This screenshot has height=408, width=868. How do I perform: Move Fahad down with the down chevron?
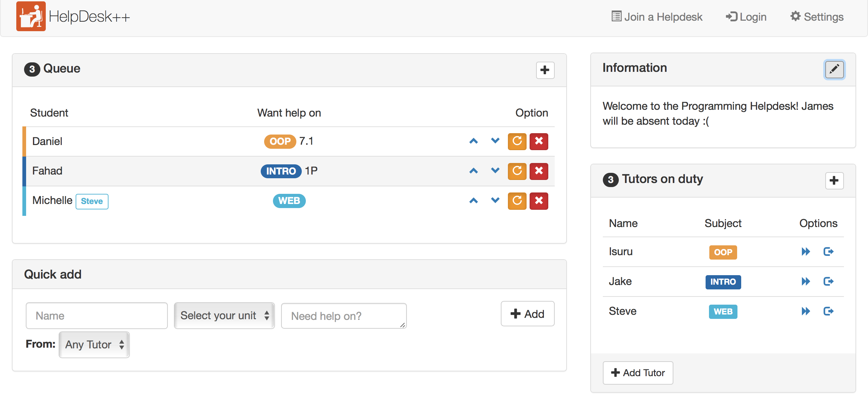(x=495, y=170)
